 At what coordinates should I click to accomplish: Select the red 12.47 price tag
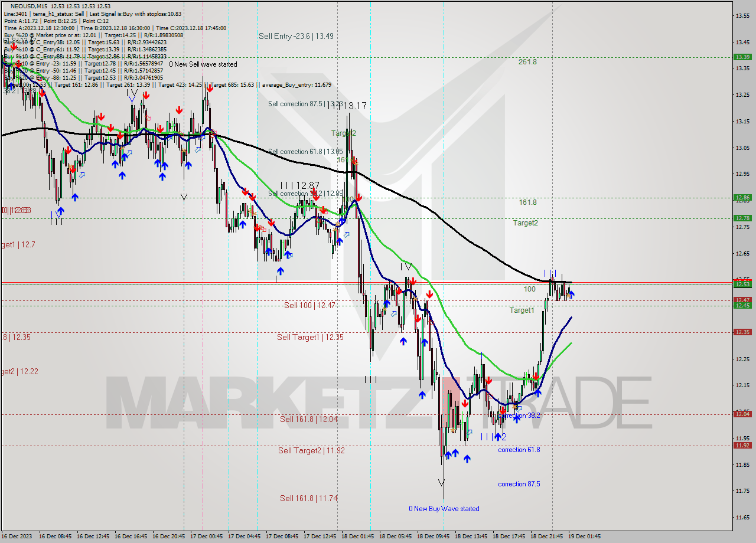tap(742, 300)
